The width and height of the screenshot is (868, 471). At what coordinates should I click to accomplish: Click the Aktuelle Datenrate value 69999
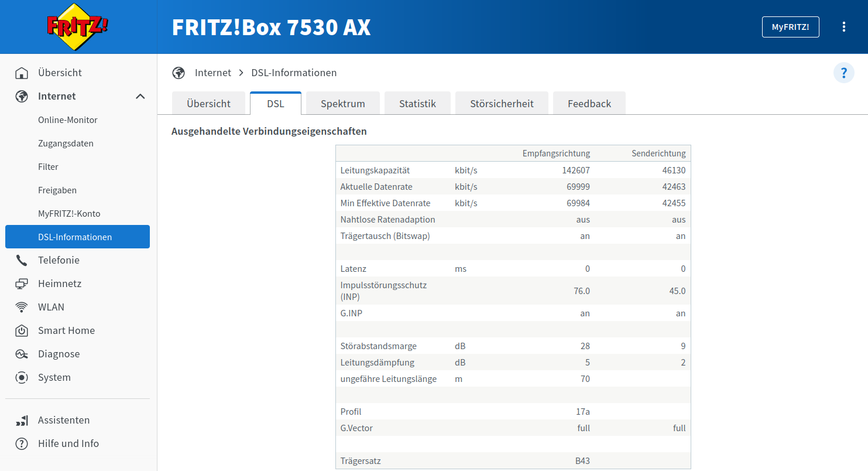coord(577,187)
